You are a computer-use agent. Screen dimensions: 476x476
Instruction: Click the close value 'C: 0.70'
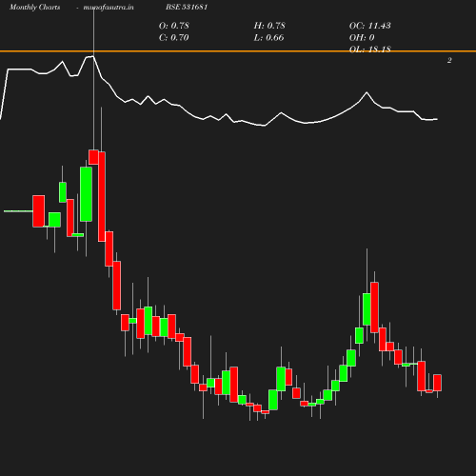[x=174, y=37]
